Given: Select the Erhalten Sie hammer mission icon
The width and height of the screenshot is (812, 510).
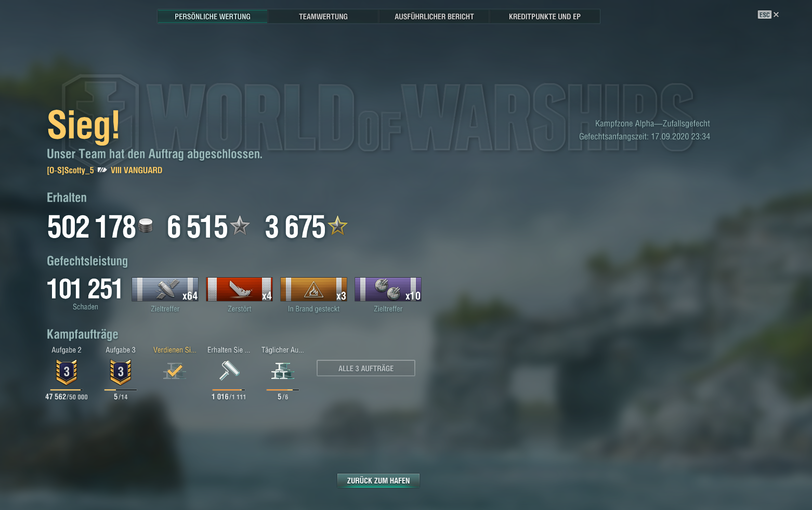Looking at the screenshot, I should (x=229, y=371).
